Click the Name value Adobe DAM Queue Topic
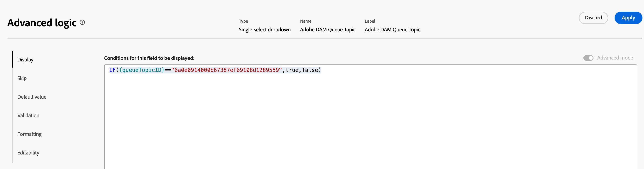644x169 pixels. point(327,29)
